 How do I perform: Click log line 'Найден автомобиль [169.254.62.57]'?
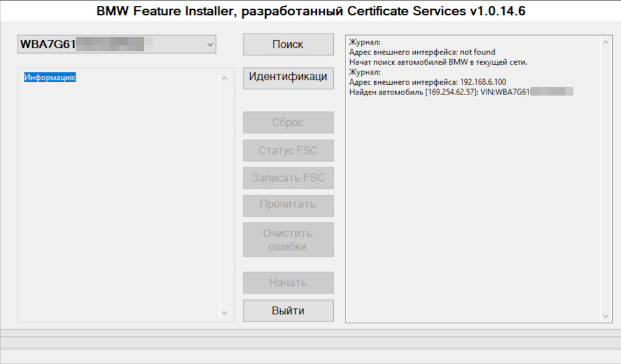tap(461, 92)
